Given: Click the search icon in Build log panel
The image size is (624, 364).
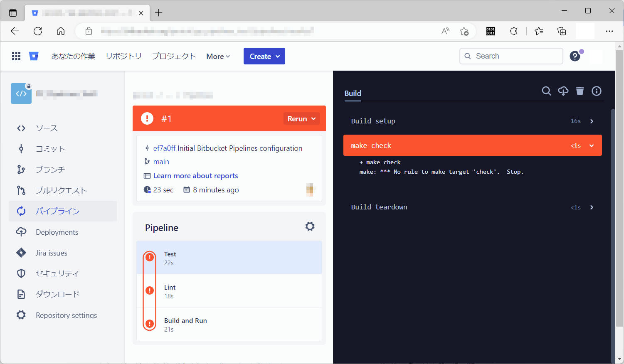Looking at the screenshot, I should (x=546, y=91).
